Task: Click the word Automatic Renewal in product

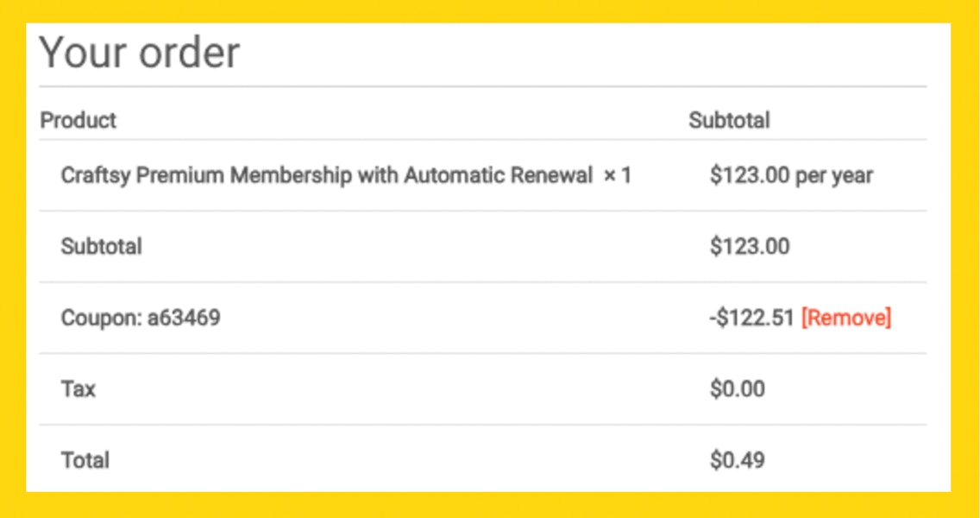Action: pos(498,176)
